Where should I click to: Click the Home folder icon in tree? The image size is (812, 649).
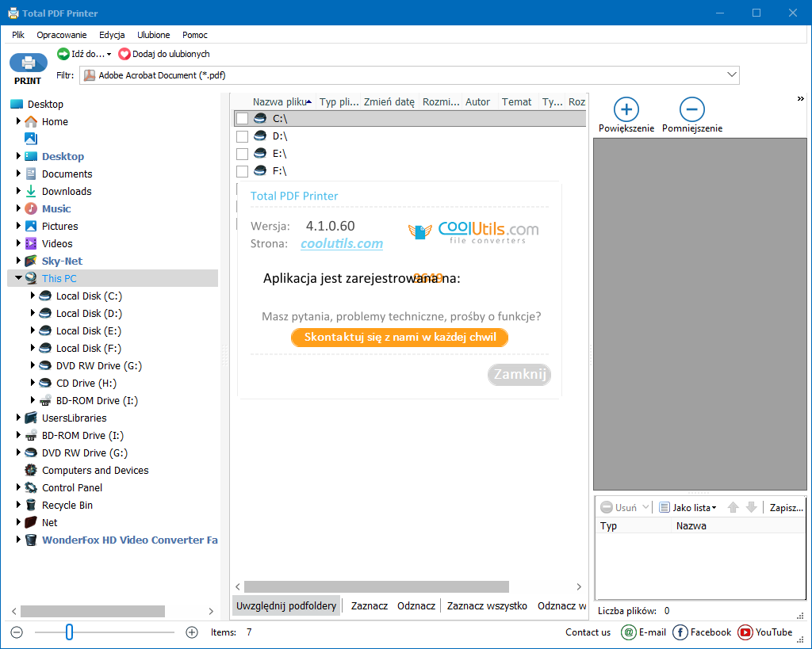(31, 121)
